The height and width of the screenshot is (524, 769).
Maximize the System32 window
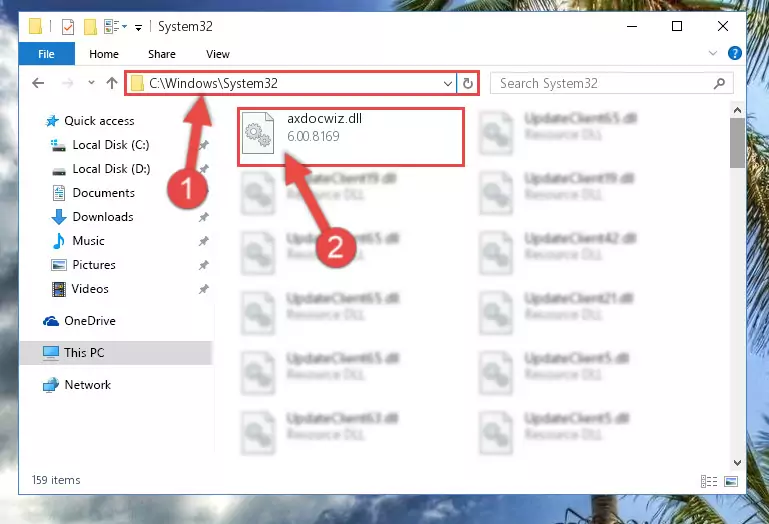click(x=677, y=26)
